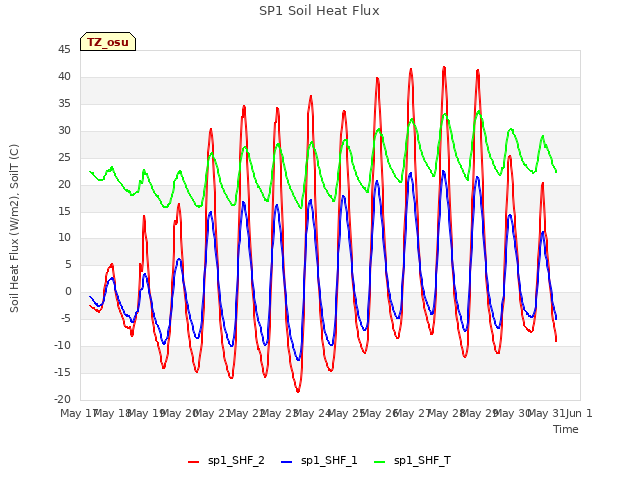Viewport: 640px width, 480px height.
Task: Click the red curve's highest peak near 42
Action: click(444, 67)
